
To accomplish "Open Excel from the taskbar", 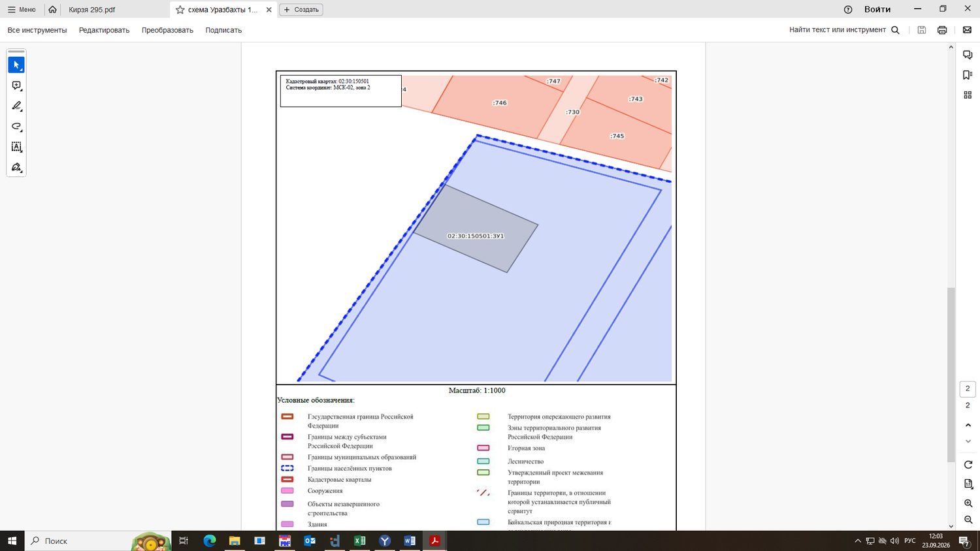I will (359, 541).
